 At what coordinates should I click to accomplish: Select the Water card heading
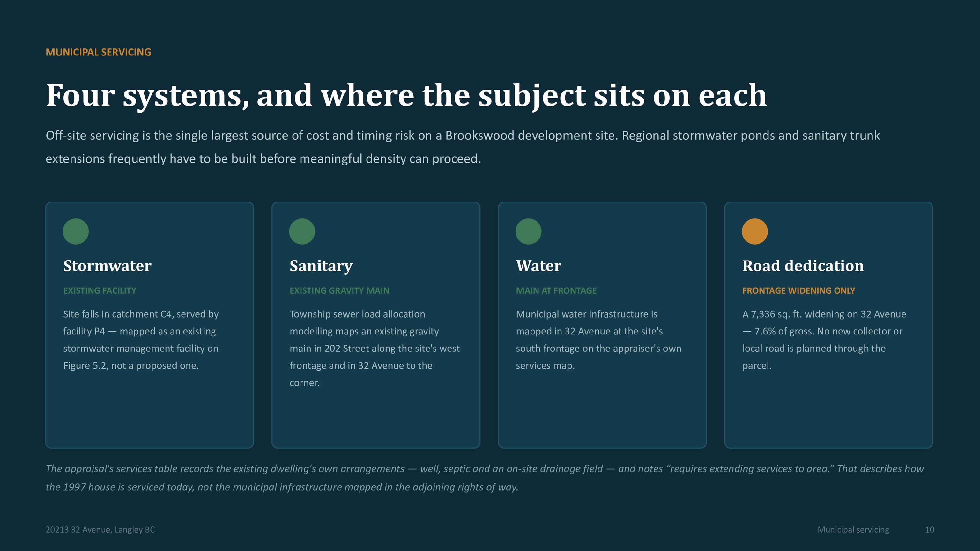point(538,266)
